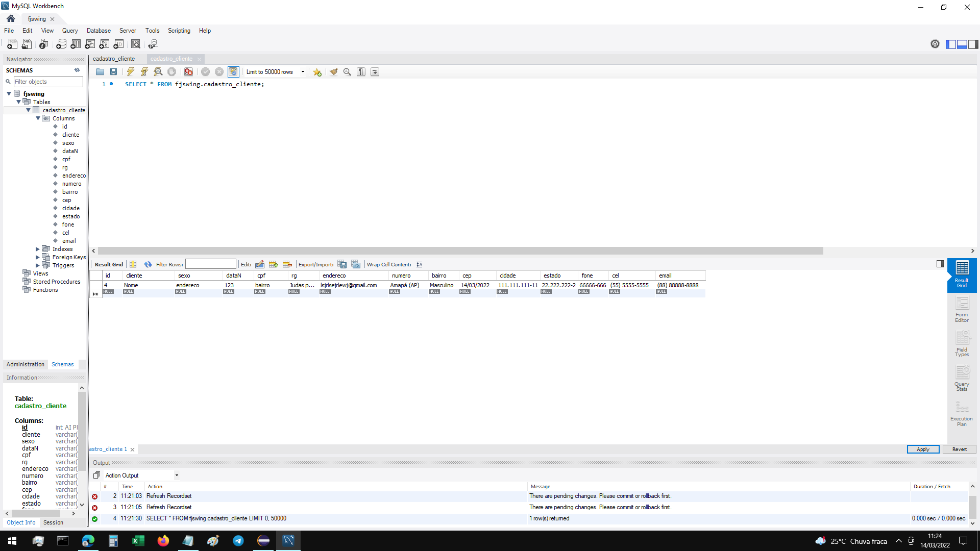Search table data icon in main toolbar

coord(136,44)
